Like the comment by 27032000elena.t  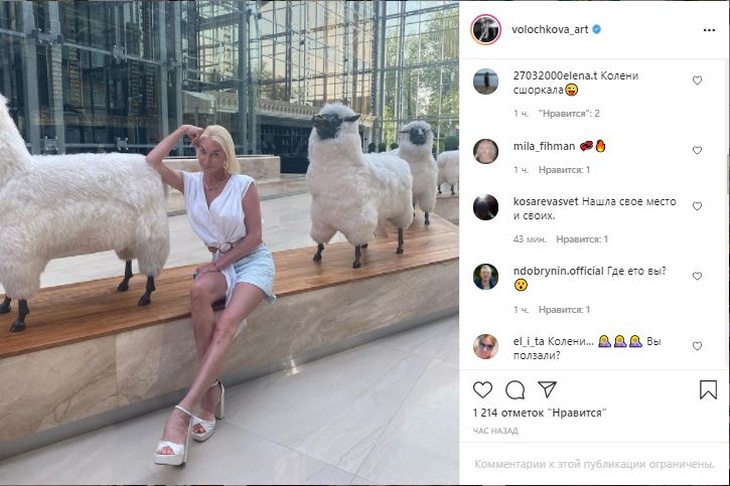click(697, 81)
